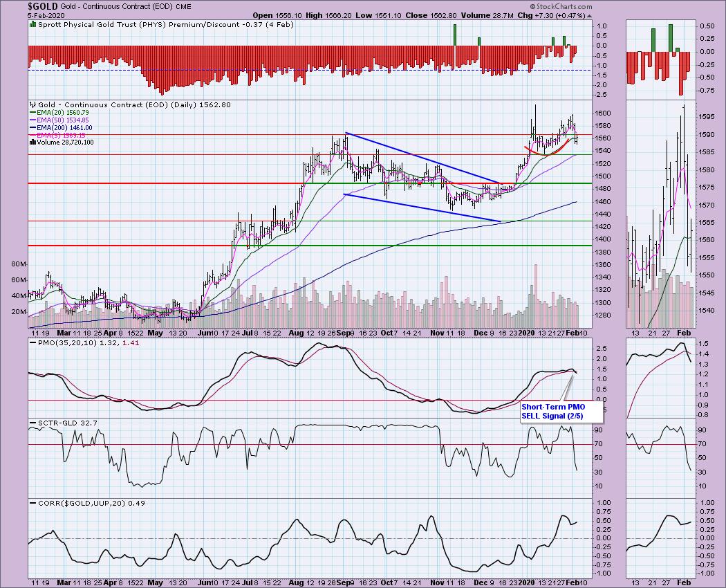726x588 pixels.
Task: Click the 1540 label on zoomed price panel
Action: (707, 311)
